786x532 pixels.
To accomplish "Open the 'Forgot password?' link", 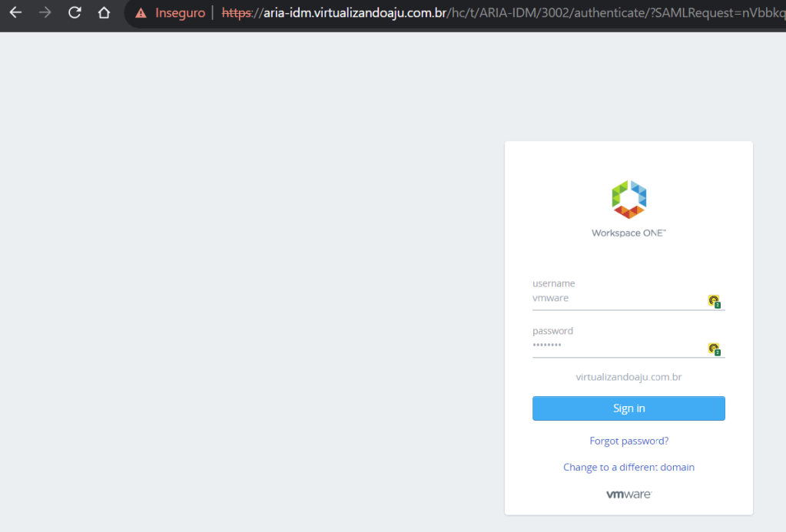I will (628, 441).
